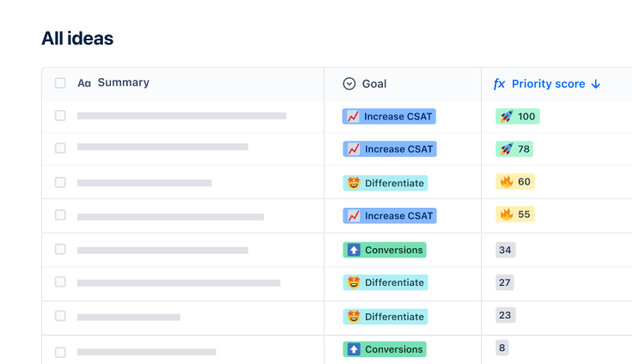
Task: Click the Conversions tag in score 8 row
Action: pyautogui.click(x=385, y=349)
